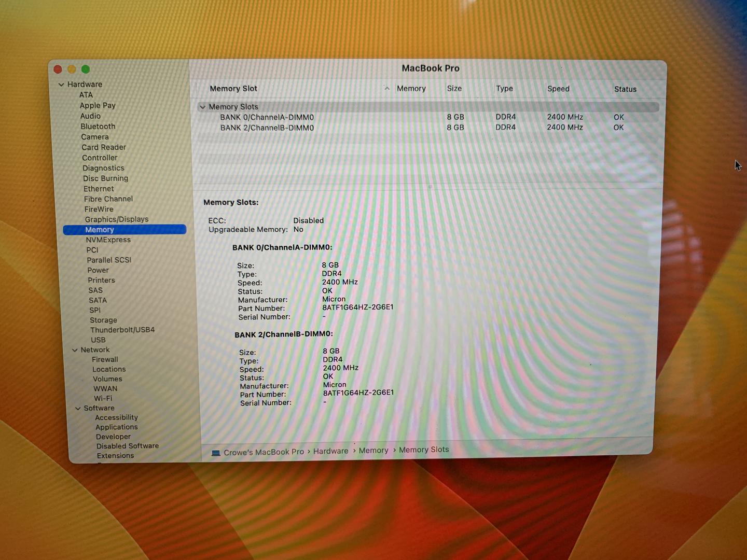Screen dimensions: 747x560
Task: Open Fibre Channel entry
Action: [x=108, y=199]
